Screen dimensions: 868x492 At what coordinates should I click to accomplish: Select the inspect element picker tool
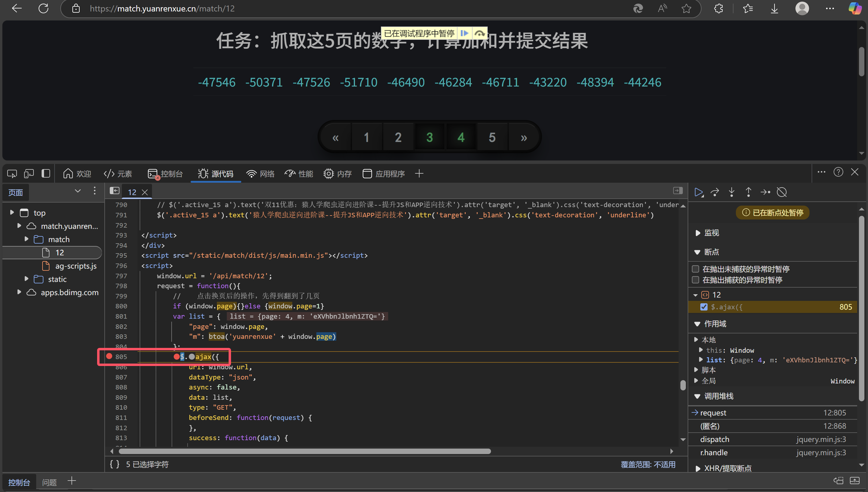point(12,174)
